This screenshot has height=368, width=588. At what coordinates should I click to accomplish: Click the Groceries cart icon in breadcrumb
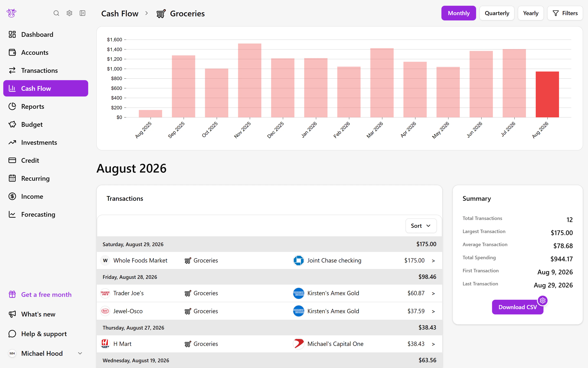(161, 14)
